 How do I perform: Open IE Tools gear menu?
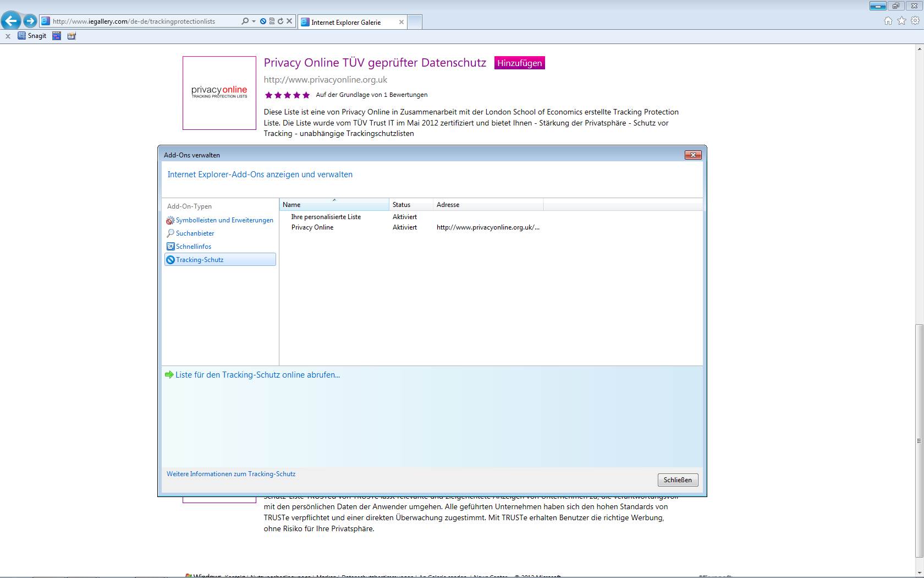pyautogui.click(x=915, y=21)
